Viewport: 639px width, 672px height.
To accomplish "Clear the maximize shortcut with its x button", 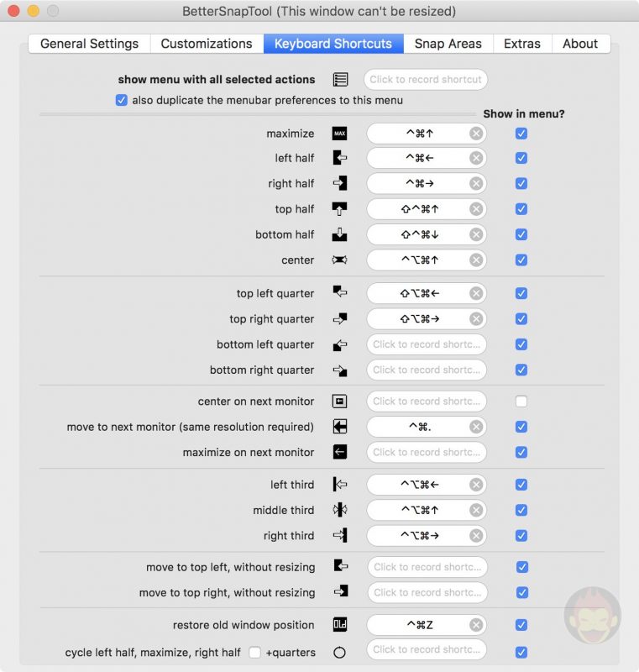I will [476, 133].
